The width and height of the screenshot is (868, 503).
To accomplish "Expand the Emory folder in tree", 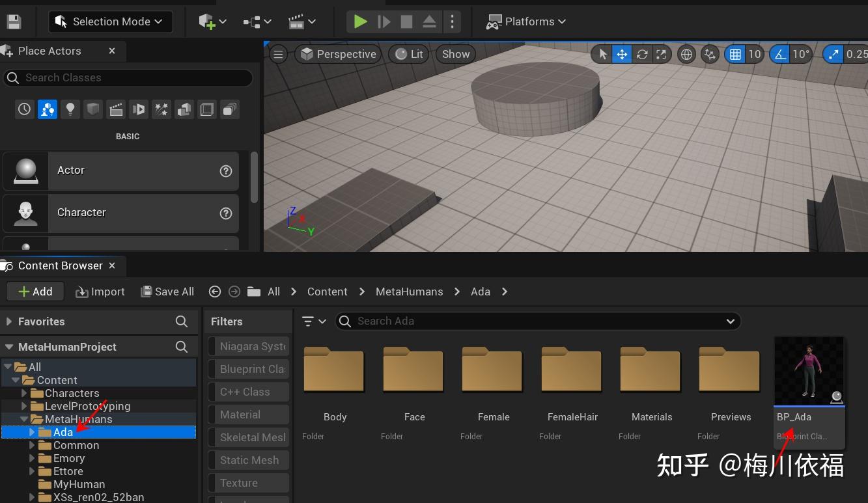I will click(32, 458).
